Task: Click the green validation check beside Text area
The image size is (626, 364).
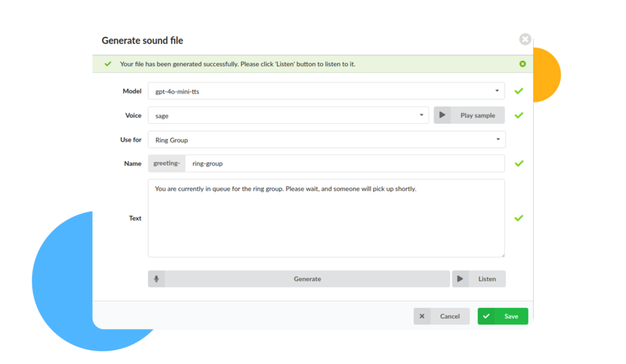Action: [519, 218]
